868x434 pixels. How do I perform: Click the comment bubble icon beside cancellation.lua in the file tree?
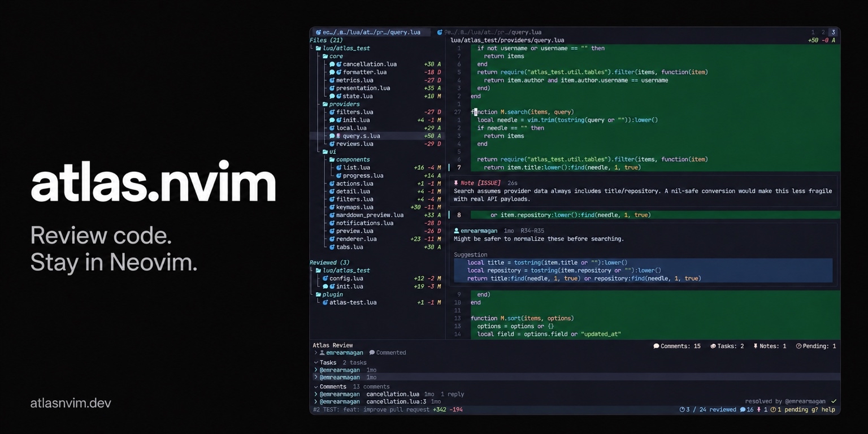pos(332,64)
